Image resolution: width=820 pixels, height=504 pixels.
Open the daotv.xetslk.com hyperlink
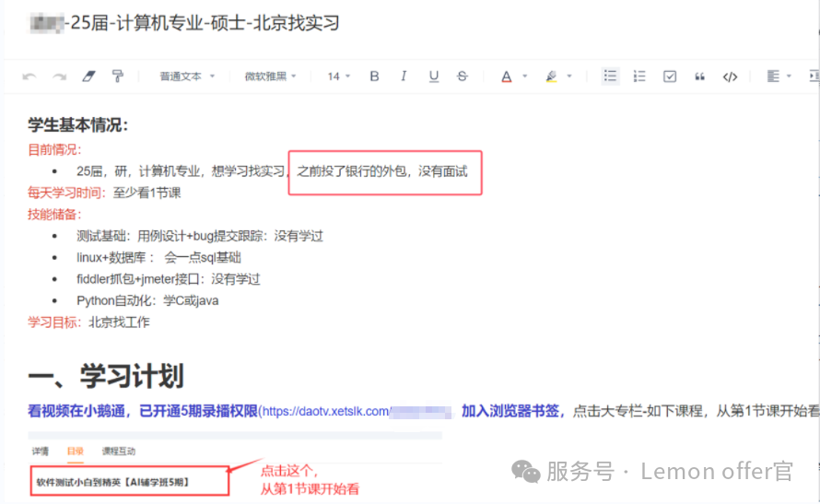pos(327,411)
